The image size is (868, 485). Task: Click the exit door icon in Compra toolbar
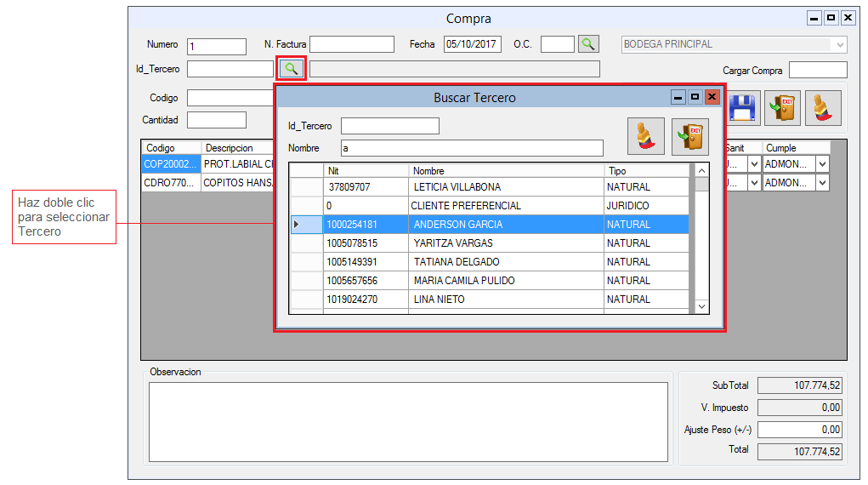(x=782, y=108)
